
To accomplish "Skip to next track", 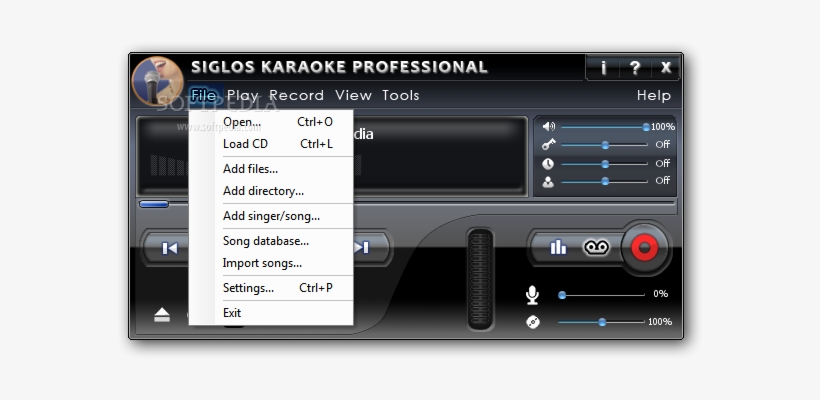I will pyautogui.click(x=362, y=247).
